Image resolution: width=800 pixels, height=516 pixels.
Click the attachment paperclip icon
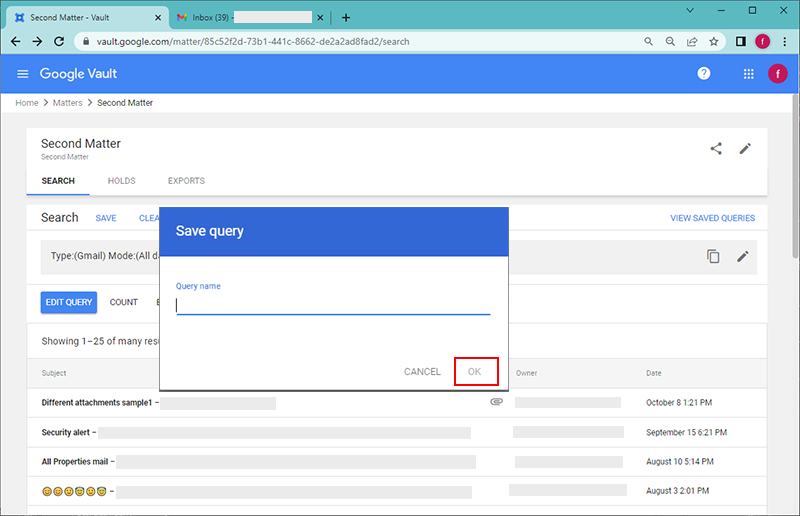pos(496,402)
